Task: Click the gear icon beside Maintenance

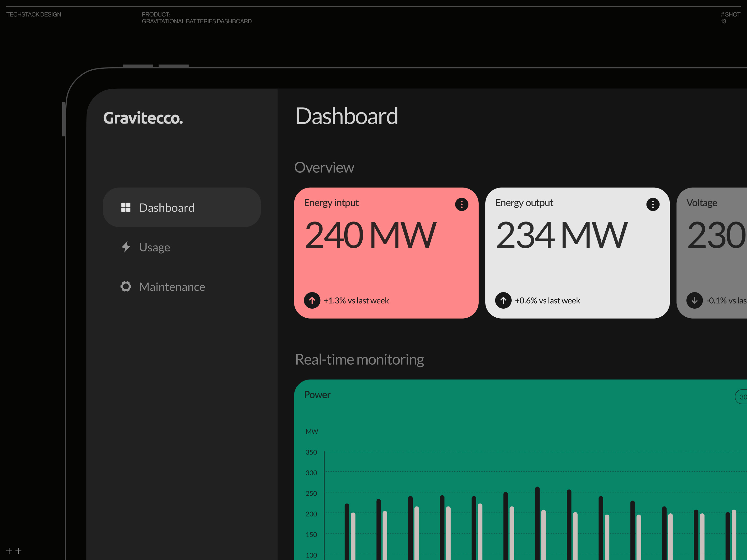Action: pyautogui.click(x=126, y=286)
